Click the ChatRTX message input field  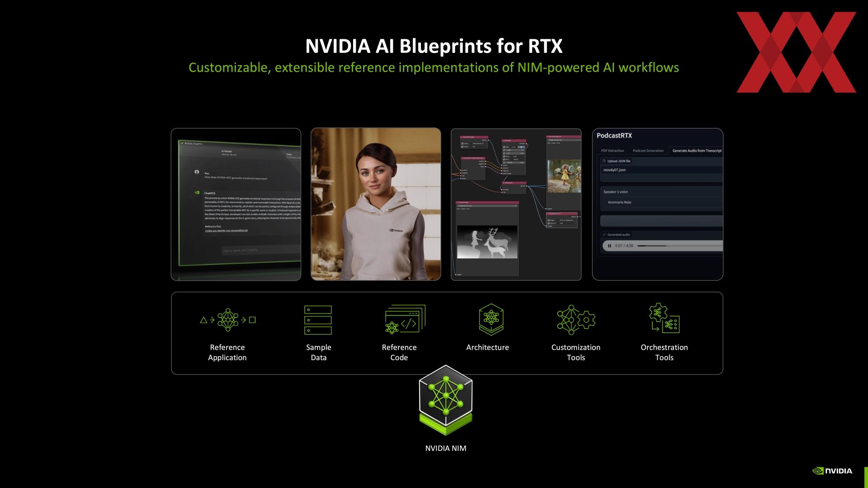tap(261, 250)
